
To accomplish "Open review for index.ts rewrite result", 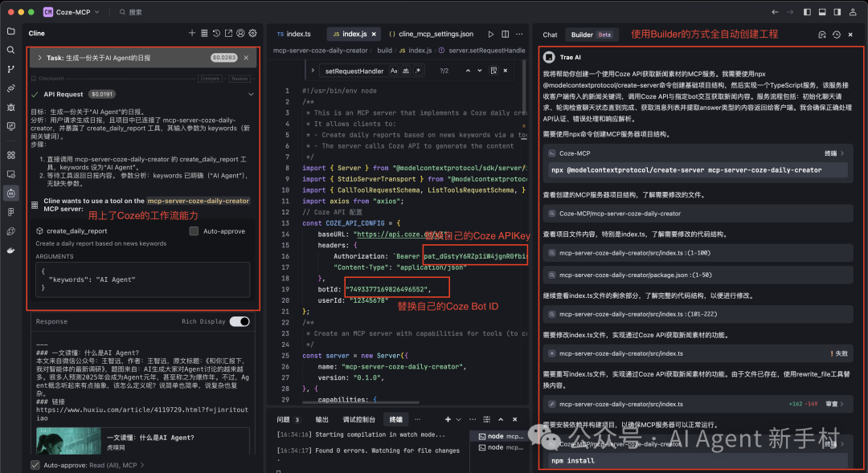I will [x=835, y=404].
